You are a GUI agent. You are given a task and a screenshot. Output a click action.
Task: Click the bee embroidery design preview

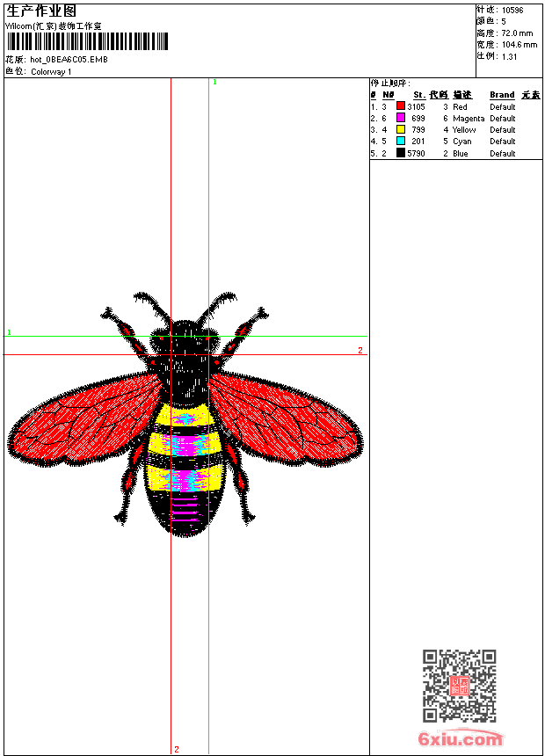185,415
